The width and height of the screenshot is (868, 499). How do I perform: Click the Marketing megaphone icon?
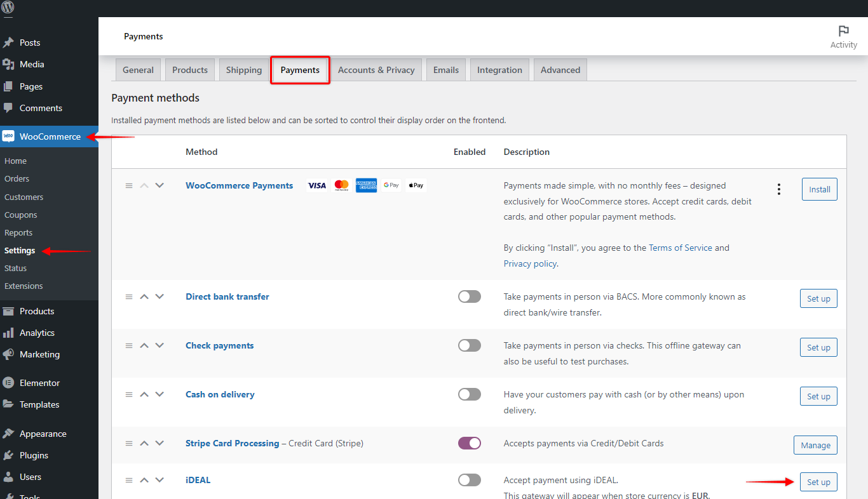pos(8,354)
